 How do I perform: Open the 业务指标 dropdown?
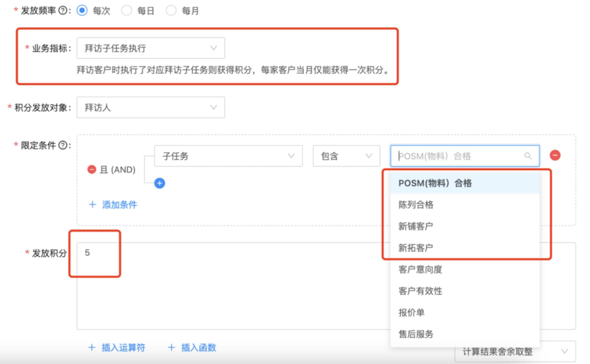(x=151, y=48)
